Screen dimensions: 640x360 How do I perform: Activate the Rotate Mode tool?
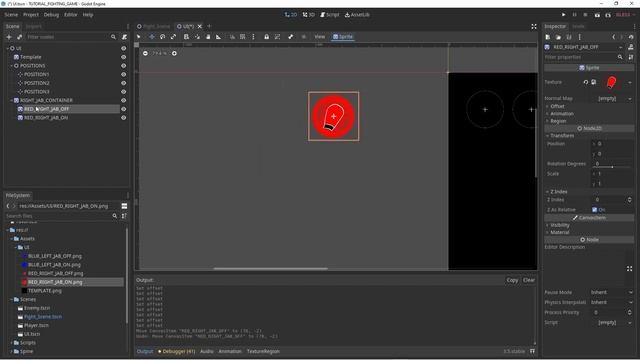(x=162, y=37)
